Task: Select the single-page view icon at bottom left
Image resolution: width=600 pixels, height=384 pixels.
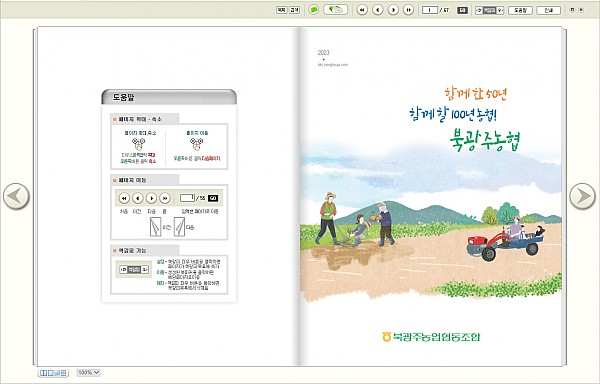Action: [x=51, y=373]
